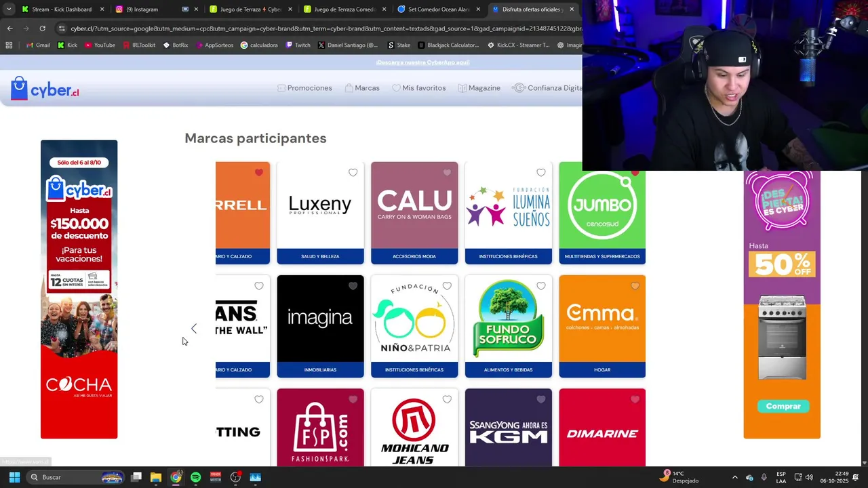Switch to Set Comedor Ocean tab
Image resolution: width=868 pixels, height=488 pixels.
click(x=439, y=9)
